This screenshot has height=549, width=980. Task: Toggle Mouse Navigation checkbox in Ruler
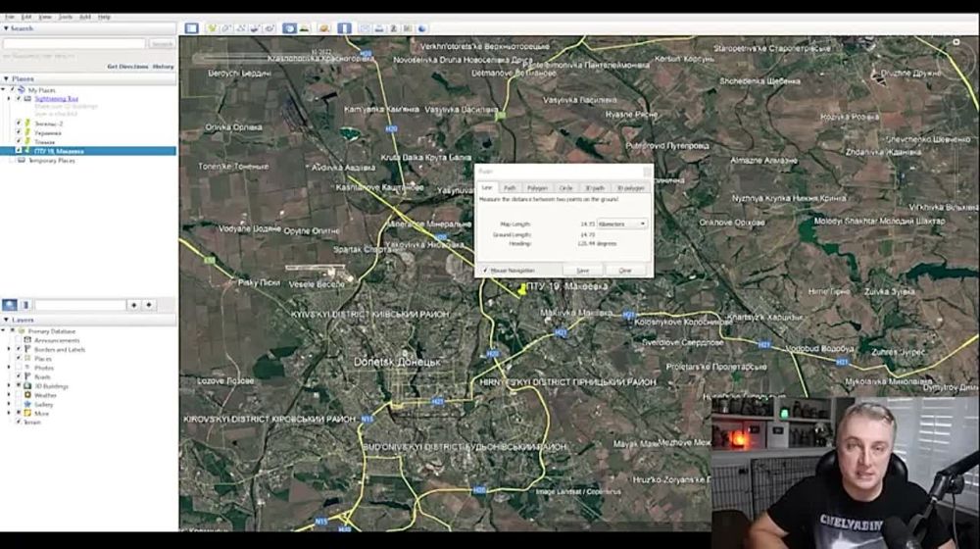(x=485, y=271)
